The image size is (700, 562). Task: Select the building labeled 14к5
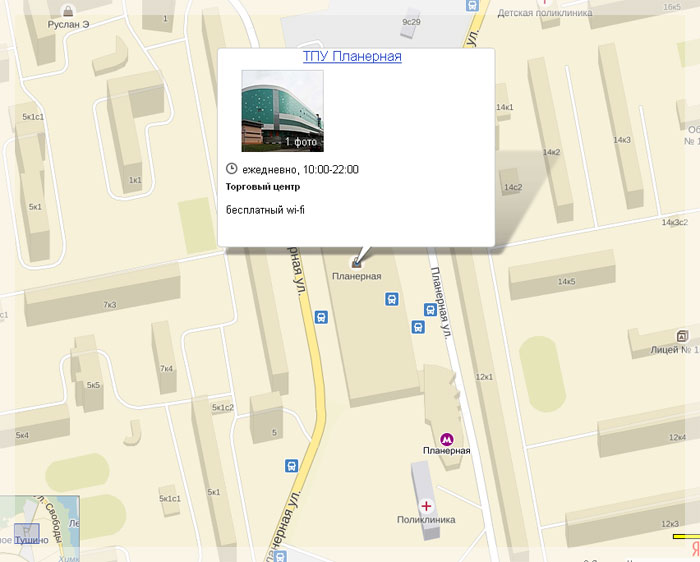point(566,281)
